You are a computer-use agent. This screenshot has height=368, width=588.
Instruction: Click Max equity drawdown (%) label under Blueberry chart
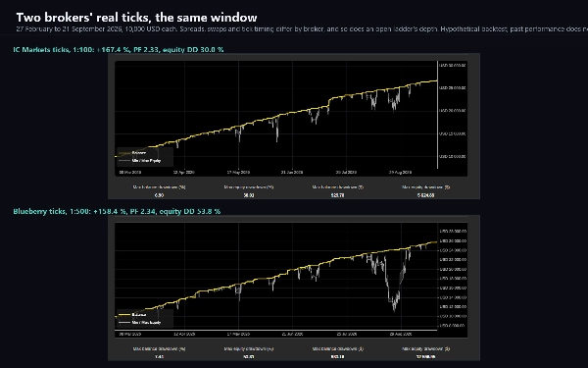(x=249, y=348)
